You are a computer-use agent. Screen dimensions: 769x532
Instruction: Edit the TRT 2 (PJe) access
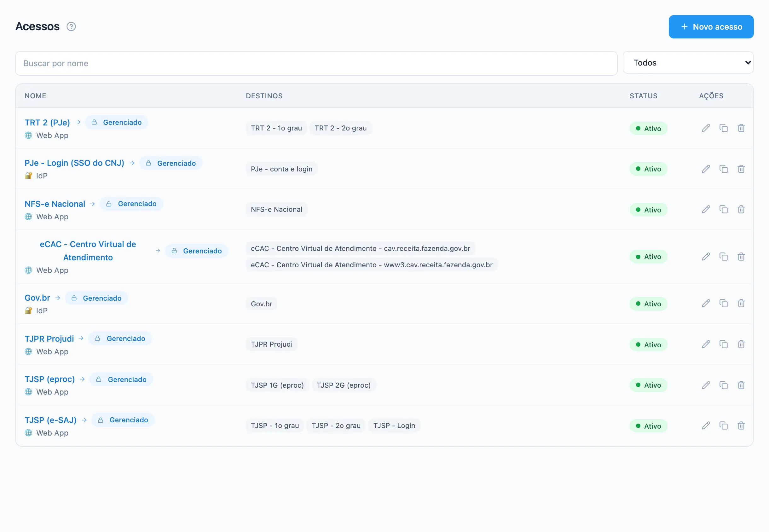[706, 128]
